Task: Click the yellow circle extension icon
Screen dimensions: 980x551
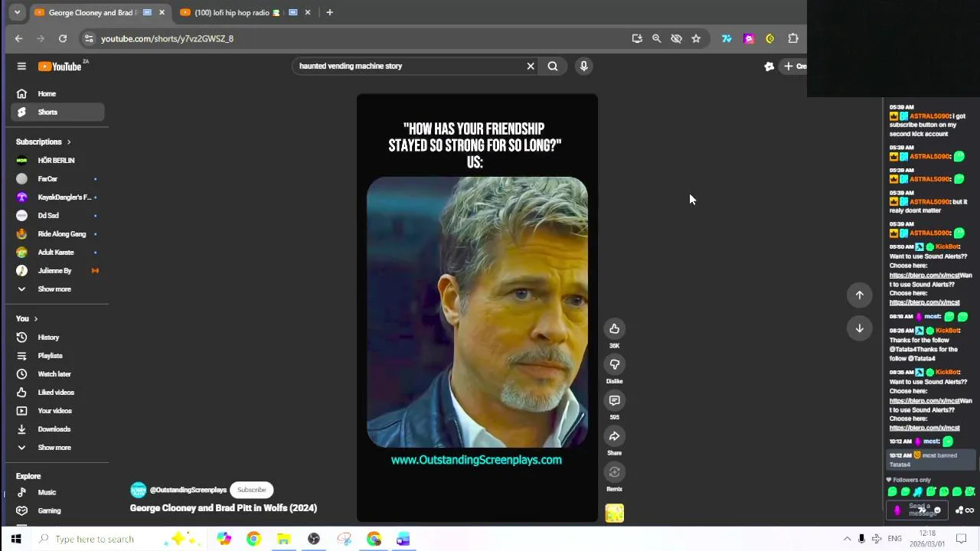Action: (770, 38)
